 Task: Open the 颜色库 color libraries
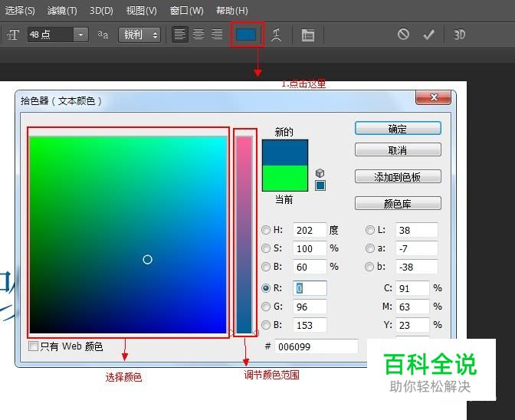(398, 203)
